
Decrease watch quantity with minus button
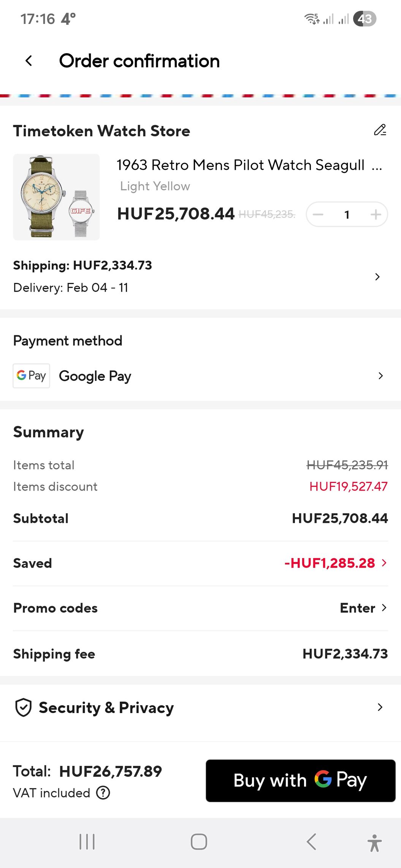point(318,215)
